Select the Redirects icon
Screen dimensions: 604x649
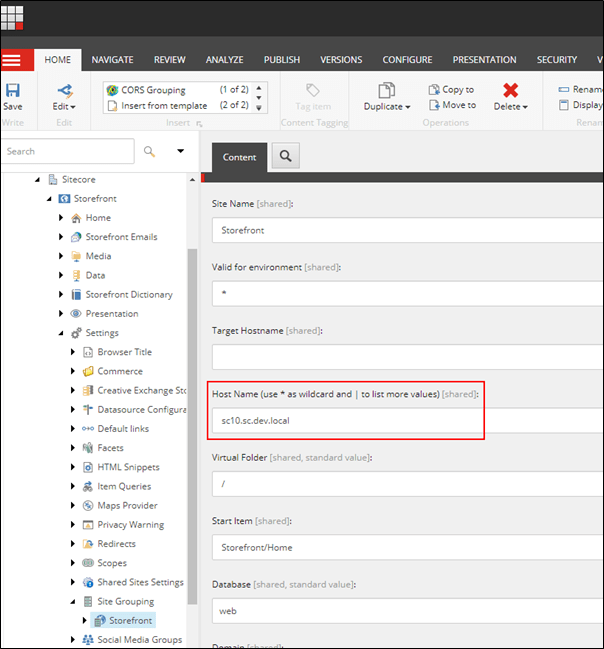pos(88,544)
